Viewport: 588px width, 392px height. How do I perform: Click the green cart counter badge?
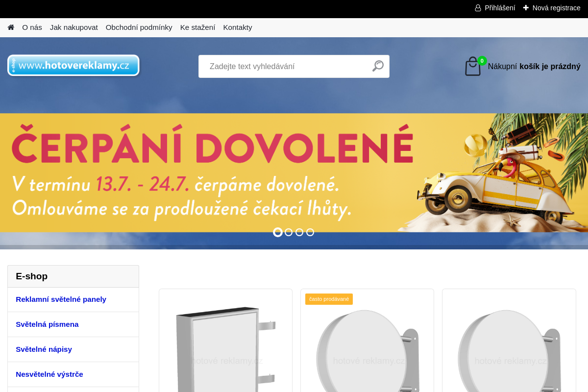pos(482,61)
